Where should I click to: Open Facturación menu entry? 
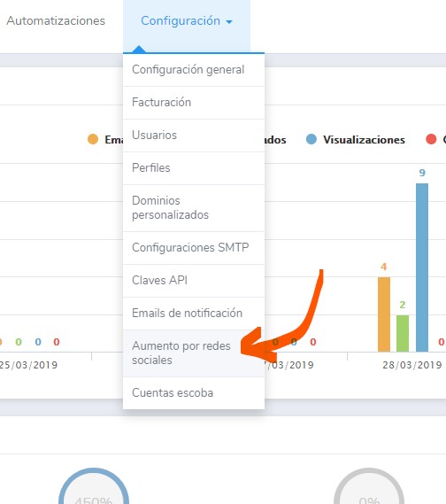coord(194,103)
